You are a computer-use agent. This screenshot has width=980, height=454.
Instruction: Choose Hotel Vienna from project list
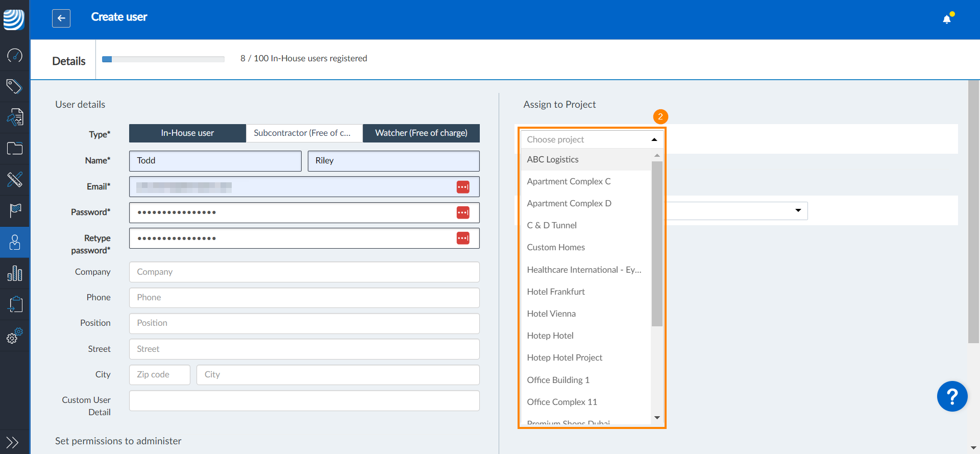551,314
